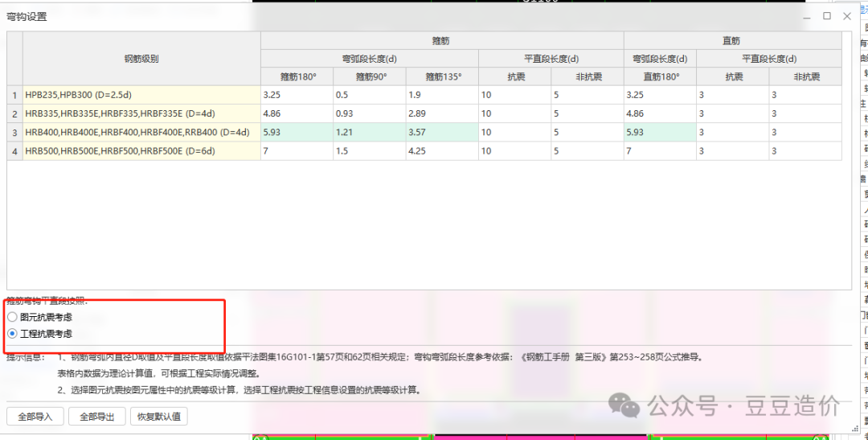Image resolution: width=868 pixels, height=440 pixels.
Task: Edit the 箍筋180° value 3.25 in row 1
Action: point(297,95)
